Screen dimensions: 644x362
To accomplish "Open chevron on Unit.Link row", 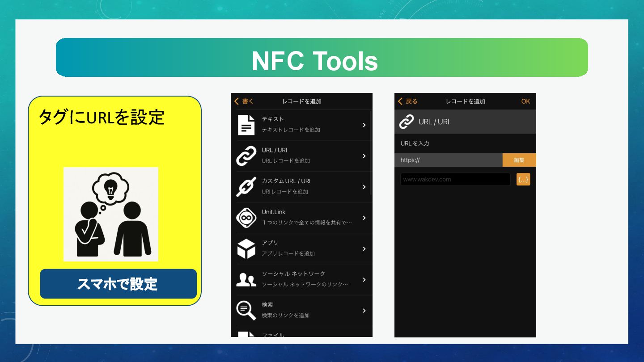I will [x=364, y=218].
